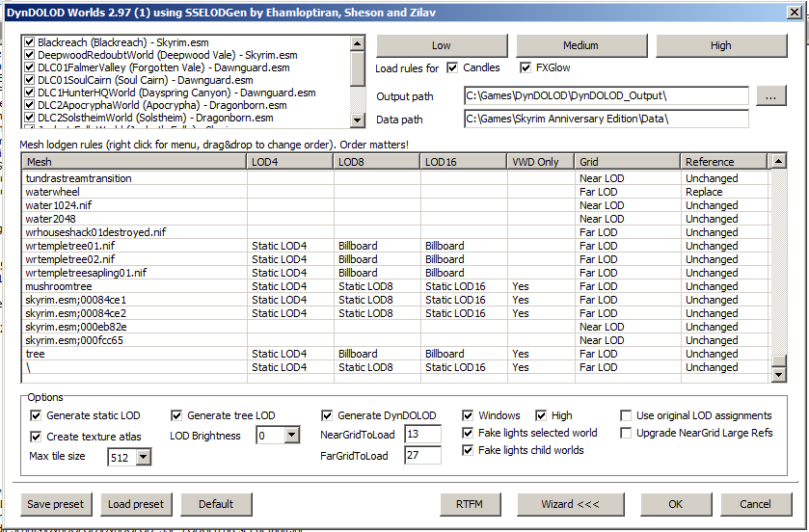
Task: Toggle Generate DynDOLOD option
Action: [x=327, y=415]
